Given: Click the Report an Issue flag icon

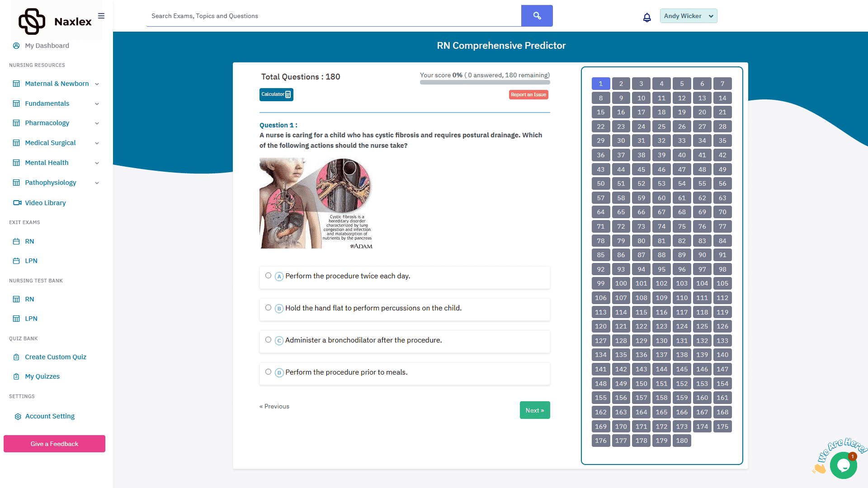Looking at the screenshot, I should (x=528, y=94).
